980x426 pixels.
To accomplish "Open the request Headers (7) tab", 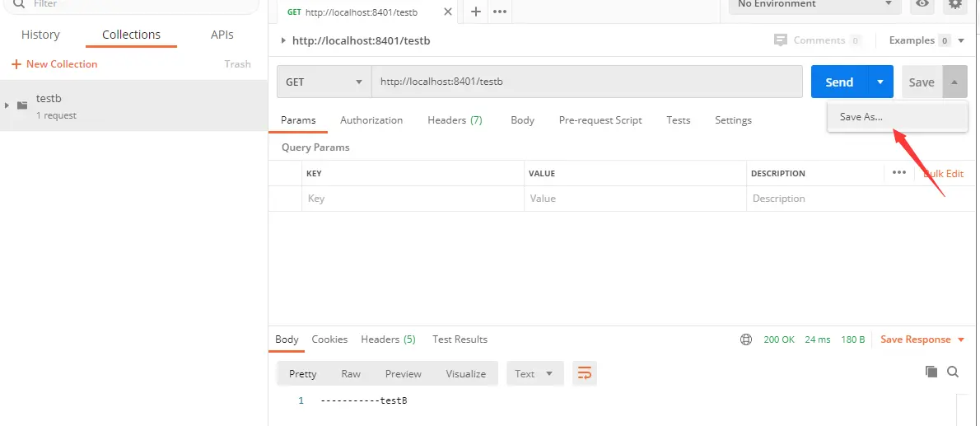I will [x=455, y=120].
